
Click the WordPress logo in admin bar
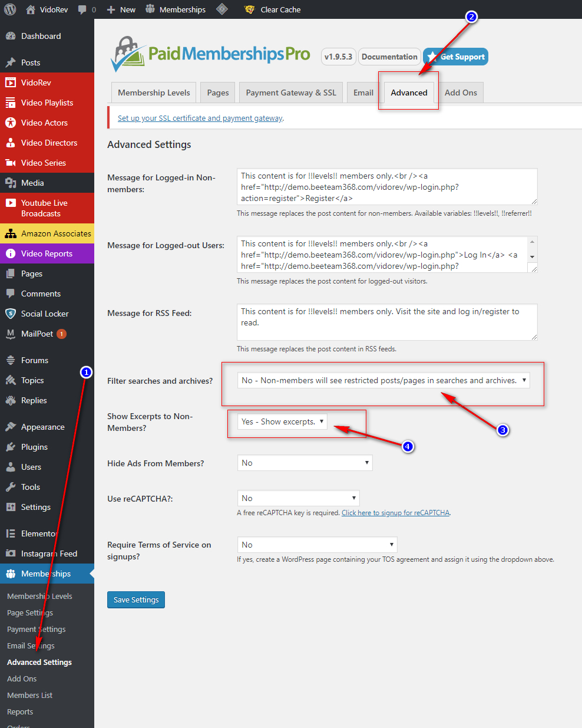coord(10,9)
